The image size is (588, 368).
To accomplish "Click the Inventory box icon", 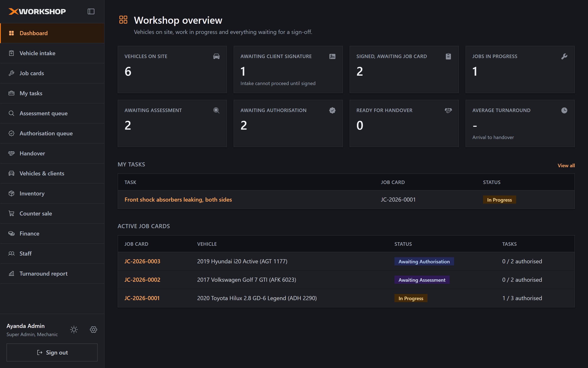I will click(11, 193).
